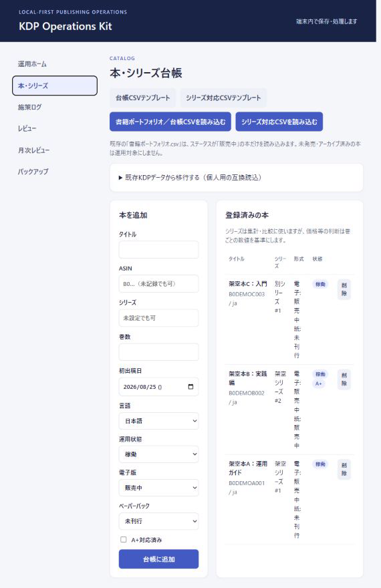This screenshot has width=381, height=588.
Task: Click the 端末内で保存・処理します header text
Action: coord(327,21)
